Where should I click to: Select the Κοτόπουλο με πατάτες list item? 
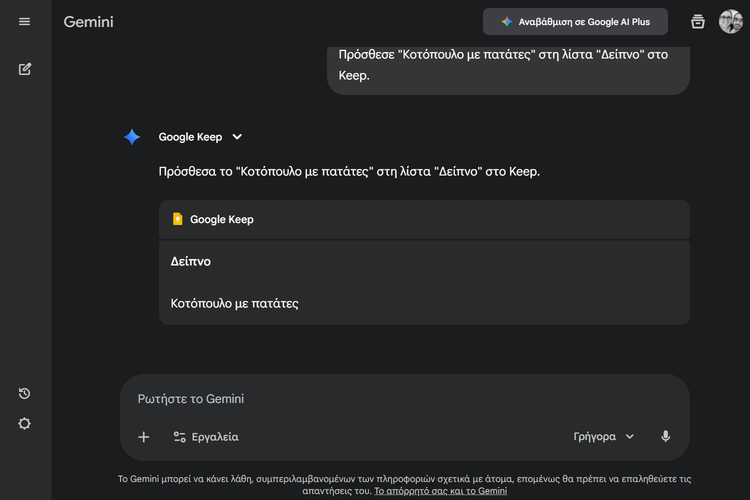(235, 303)
